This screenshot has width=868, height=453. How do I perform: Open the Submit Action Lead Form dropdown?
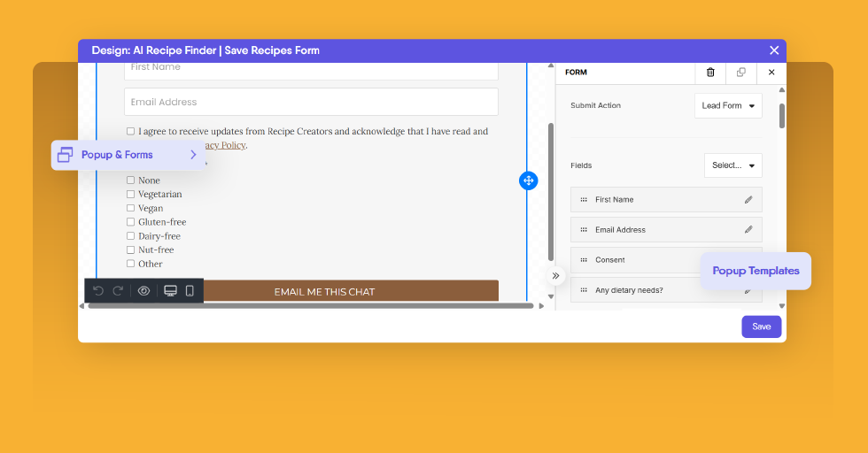(x=728, y=106)
